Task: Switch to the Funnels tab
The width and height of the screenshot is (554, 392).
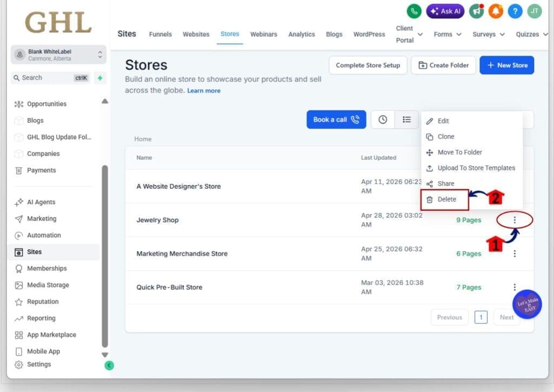Action: [160, 34]
